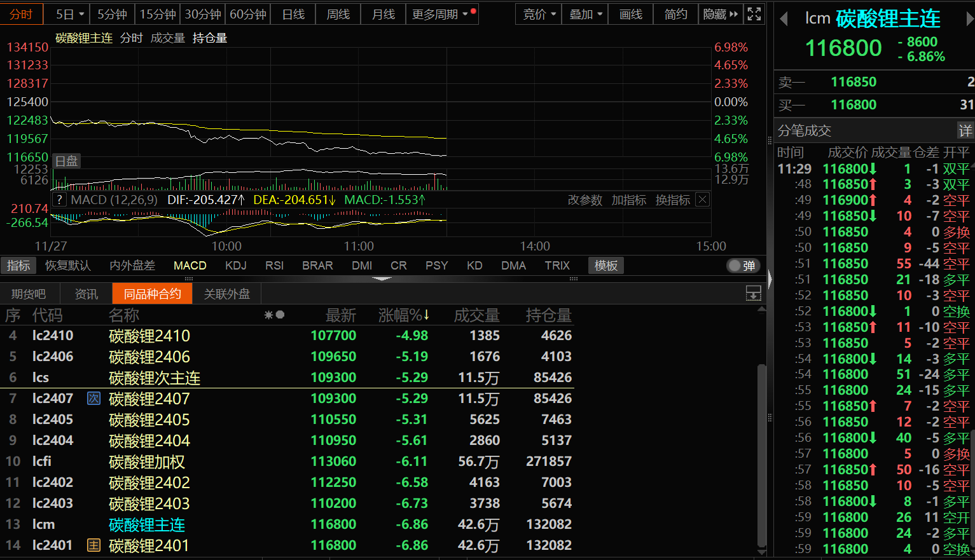This screenshot has width=975, height=560.
Task: Click the 主 badge beside lc2401
Action: coord(93,545)
